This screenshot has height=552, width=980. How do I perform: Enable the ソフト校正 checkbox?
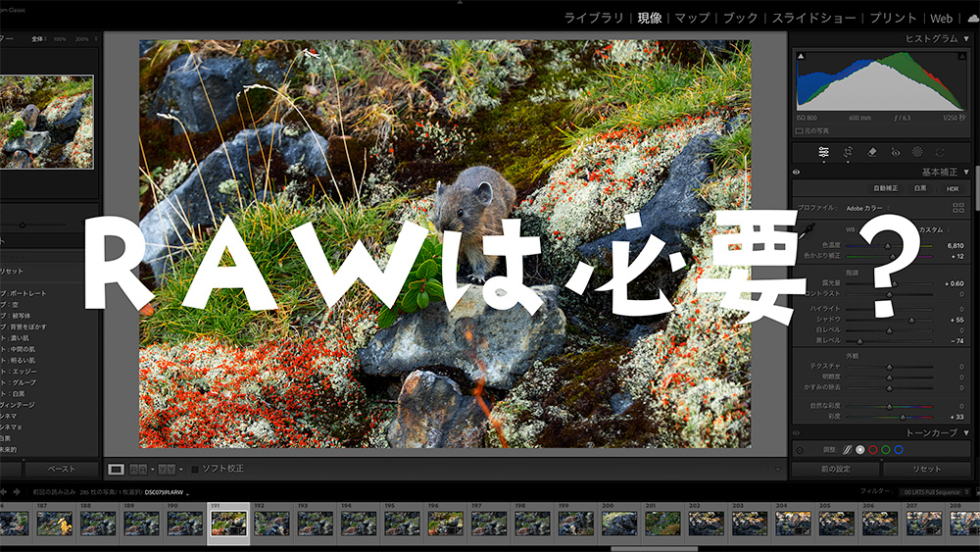click(x=195, y=469)
